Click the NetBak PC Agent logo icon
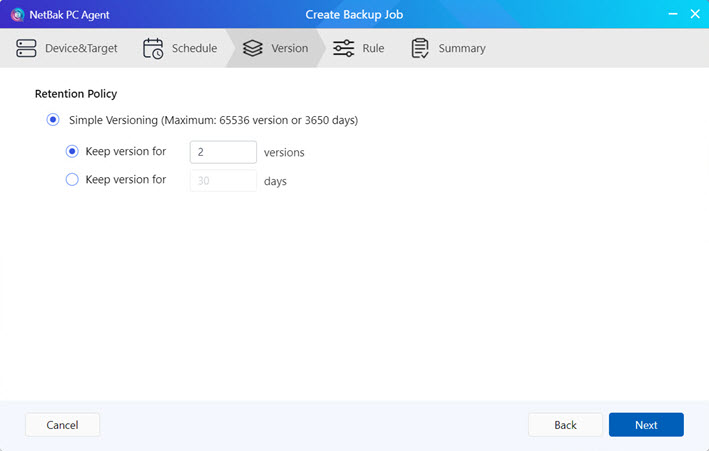 [16, 15]
